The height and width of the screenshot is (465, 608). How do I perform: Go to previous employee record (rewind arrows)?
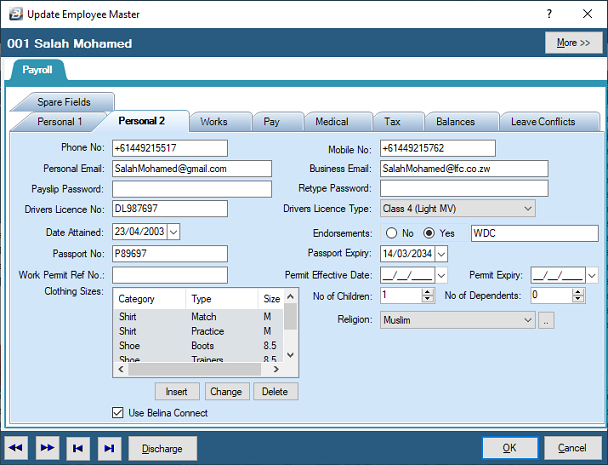pos(16,448)
